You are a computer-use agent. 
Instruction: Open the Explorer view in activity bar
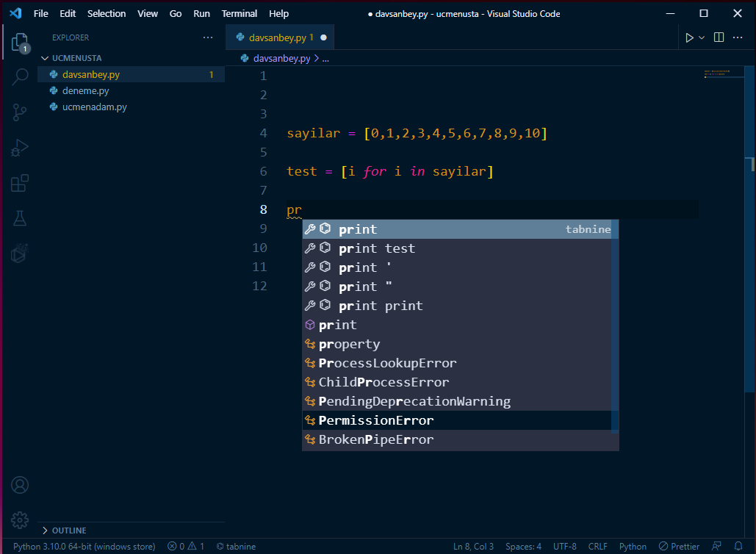(x=20, y=43)
